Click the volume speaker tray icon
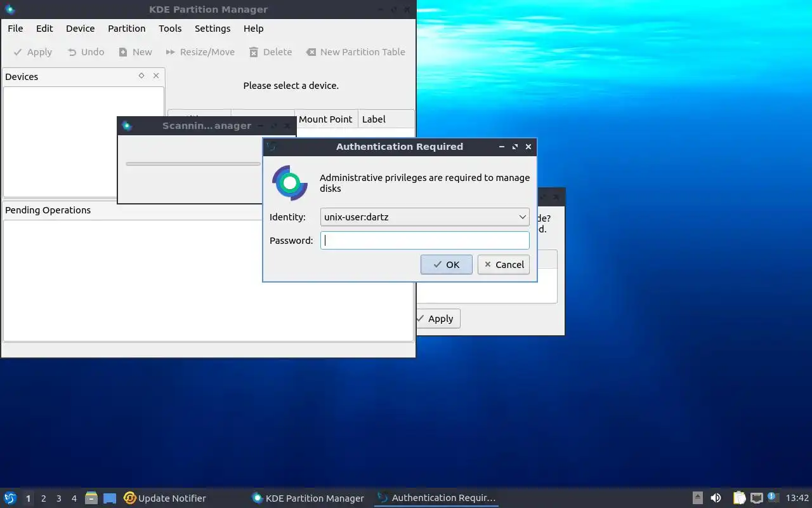Viewport: 812px width, 508px height. click(x=716, y=498)
